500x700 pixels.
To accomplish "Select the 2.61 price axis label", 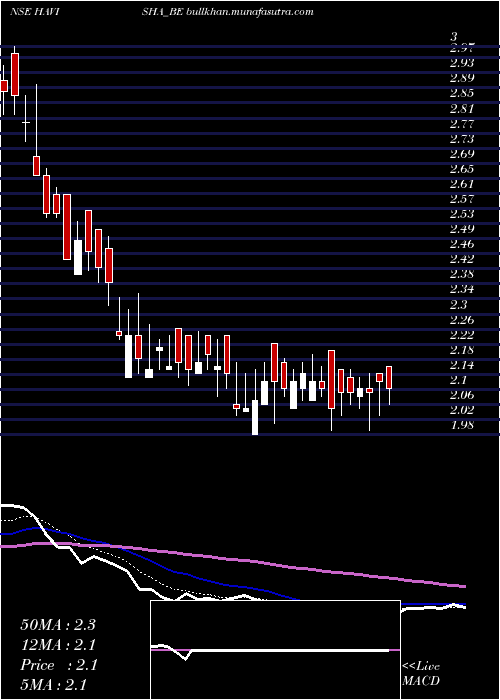I will (462, 183).
